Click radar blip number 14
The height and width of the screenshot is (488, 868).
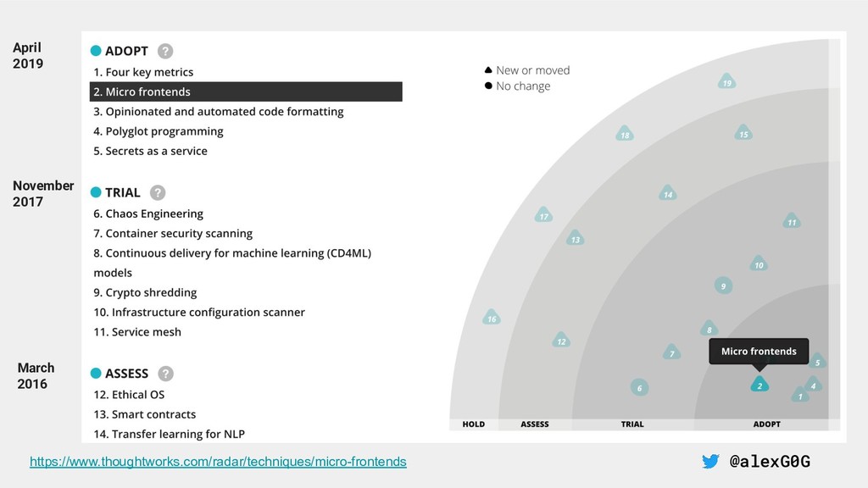[x=668, y=194]
